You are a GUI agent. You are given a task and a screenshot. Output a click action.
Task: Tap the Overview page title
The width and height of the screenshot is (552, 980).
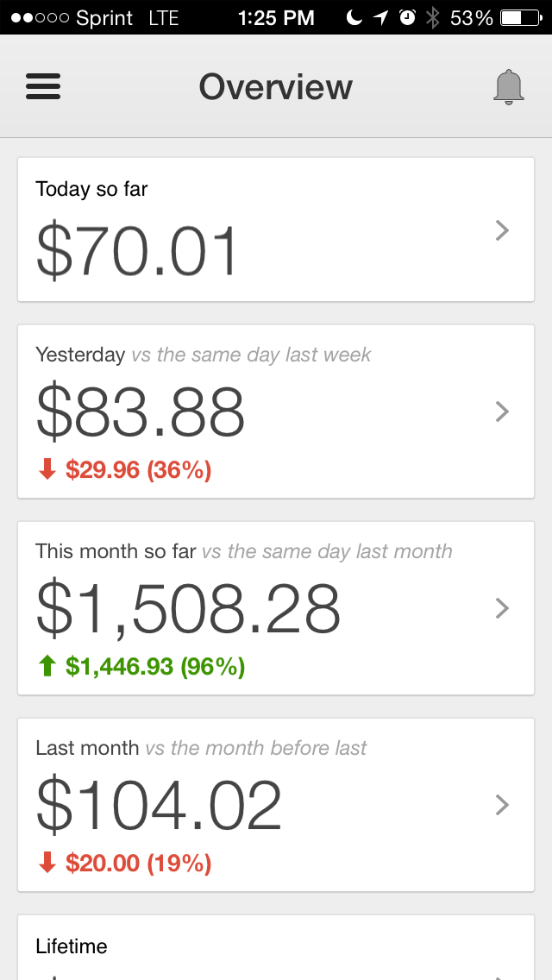coord(276,87)
